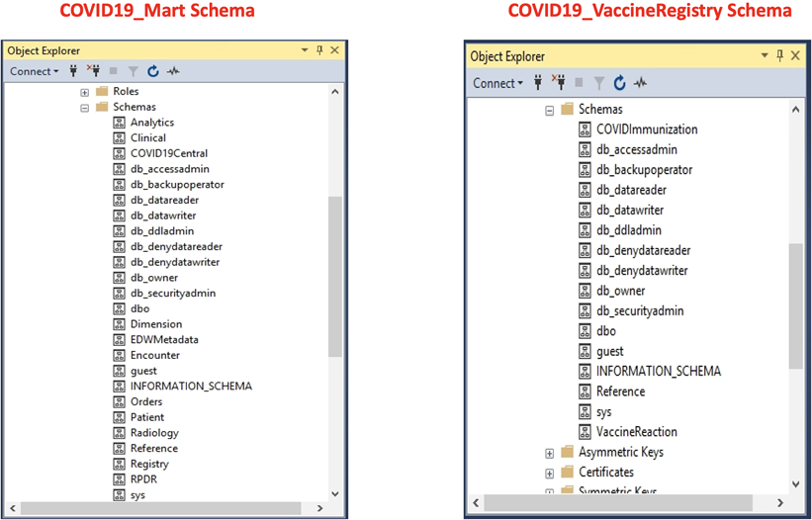Click Disconnect plug icon in right Object Explorer
The height and width of the screenshot is (520, 812).
(558, 82)
